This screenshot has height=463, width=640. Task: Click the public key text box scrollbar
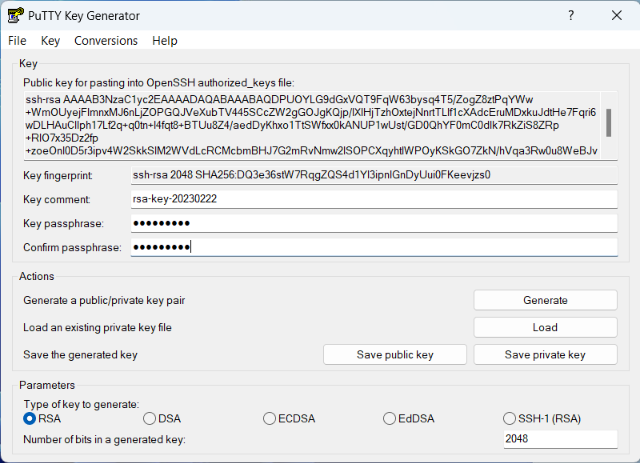[x=608, y=125]
